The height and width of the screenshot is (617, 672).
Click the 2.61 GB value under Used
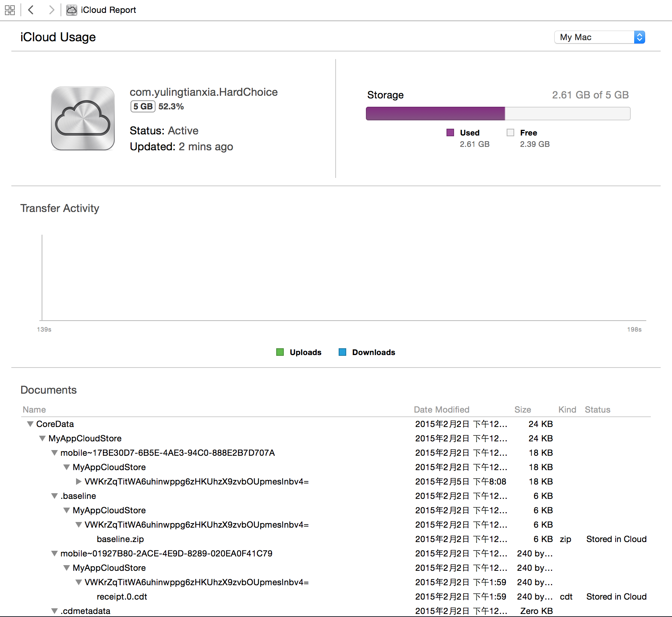tap(474, 144)
